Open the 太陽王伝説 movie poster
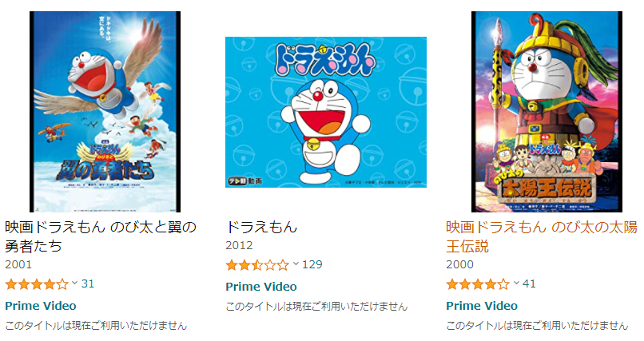The image size is (644, 341). pyautogui.click(x=547, y=112)
